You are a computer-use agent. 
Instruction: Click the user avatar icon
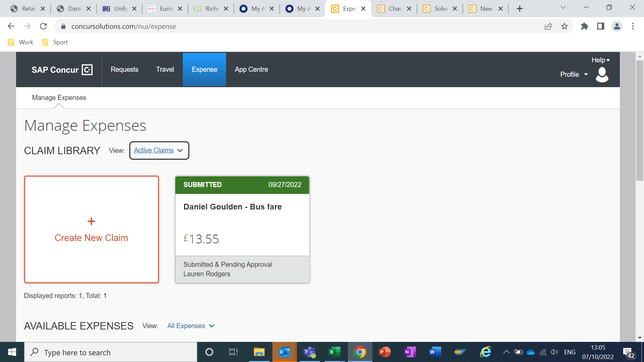coord(602,74)
